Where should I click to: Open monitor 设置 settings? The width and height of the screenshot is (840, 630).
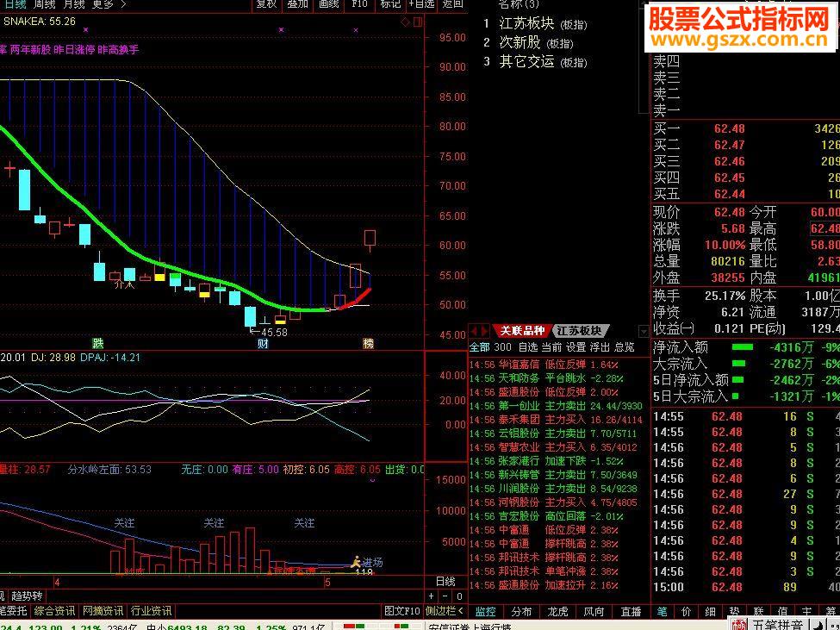576,347
